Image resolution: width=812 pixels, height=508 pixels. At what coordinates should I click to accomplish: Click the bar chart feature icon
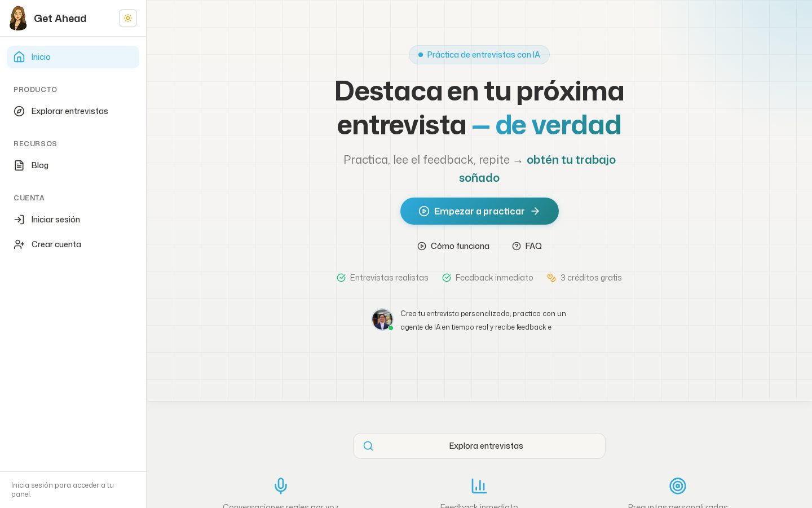click(x=479, y=486)
